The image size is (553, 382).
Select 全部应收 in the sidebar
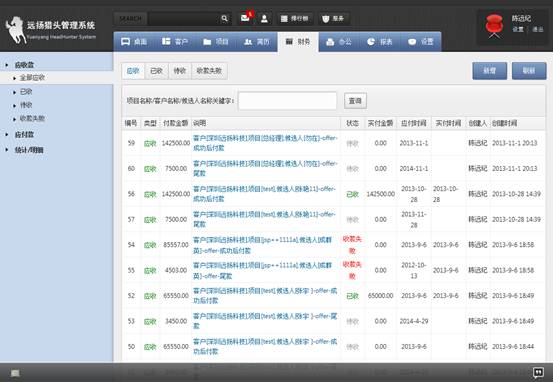tap(32, 78)
